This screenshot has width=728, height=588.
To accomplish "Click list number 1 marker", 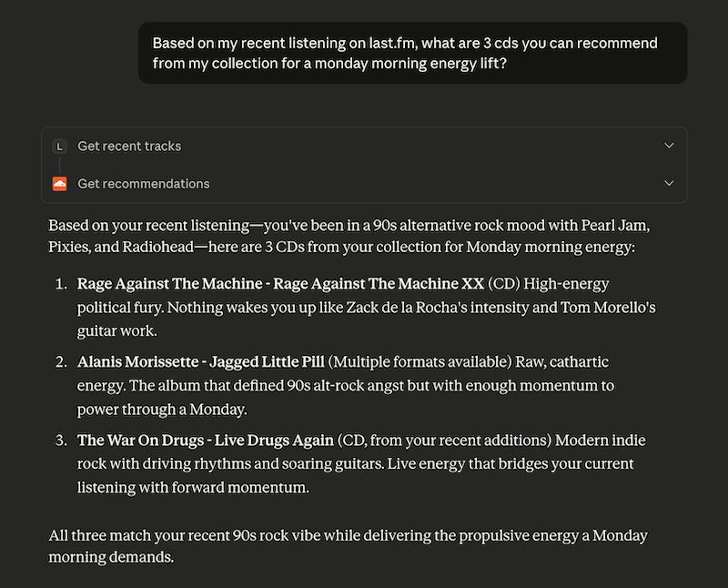I will click(61, 284).
